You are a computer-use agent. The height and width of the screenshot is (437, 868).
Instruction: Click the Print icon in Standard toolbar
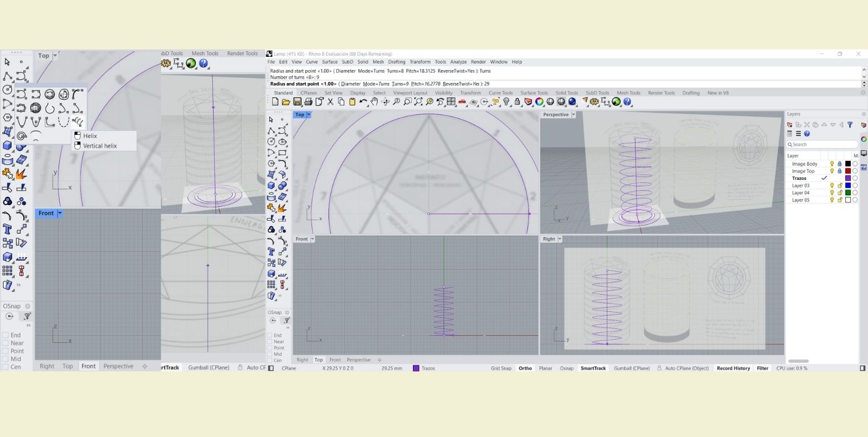click(x=308, y=102)
